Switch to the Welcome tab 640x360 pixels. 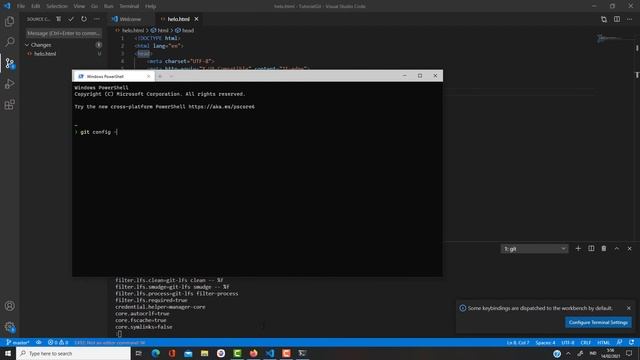130,19
